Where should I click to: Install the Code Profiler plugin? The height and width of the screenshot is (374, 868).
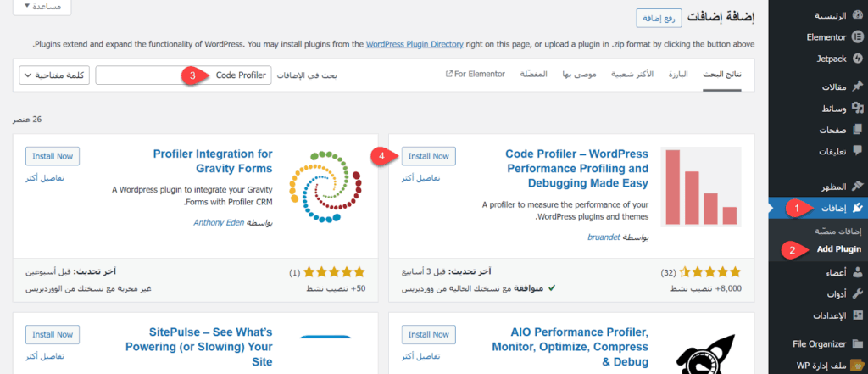pyautogui.click(x=428, y=156)
